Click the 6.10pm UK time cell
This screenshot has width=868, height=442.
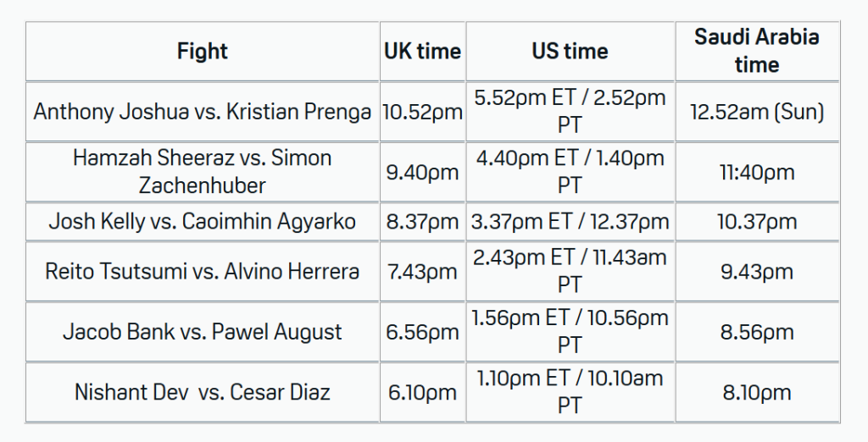coord(422,392)
